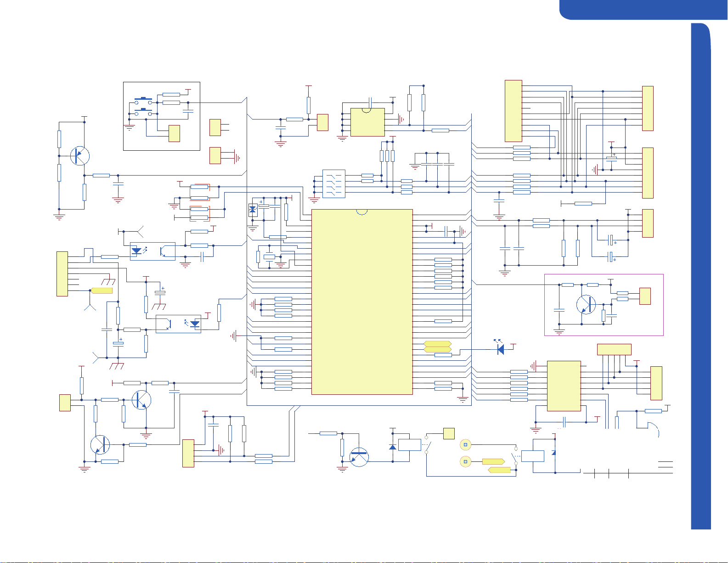
Task: Click the LED symbol right of the microcontroller
Action: point(500,349)
